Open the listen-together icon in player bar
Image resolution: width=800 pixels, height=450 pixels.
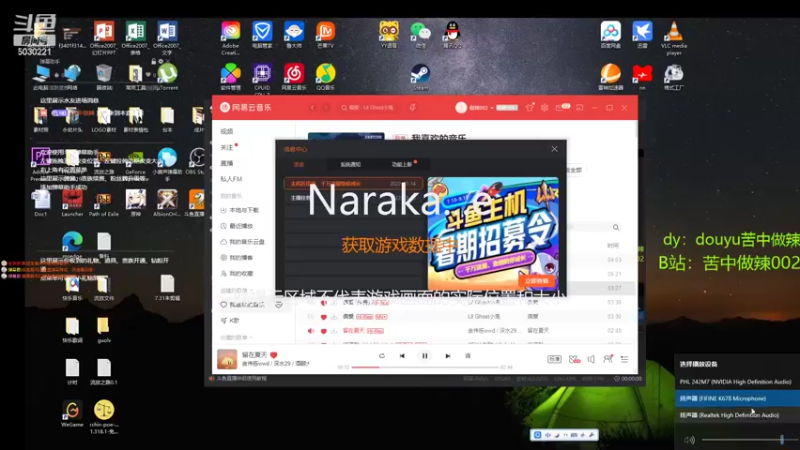pos(608,359)
